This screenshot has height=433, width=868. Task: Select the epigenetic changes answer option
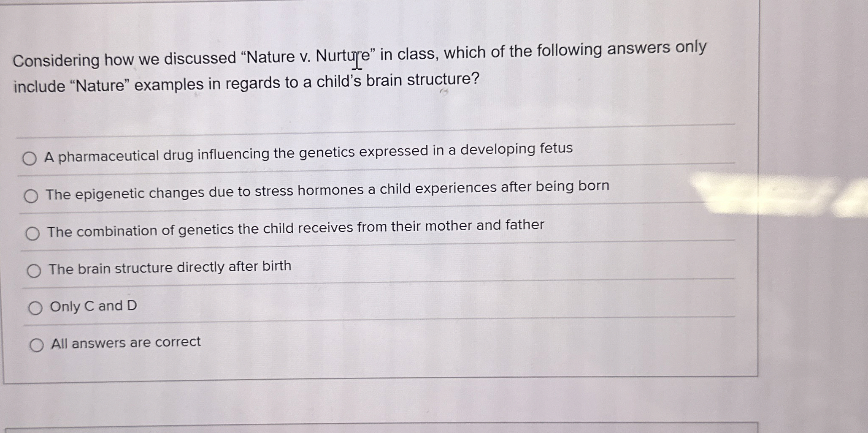pyautogui.click(x=31, y=196)
